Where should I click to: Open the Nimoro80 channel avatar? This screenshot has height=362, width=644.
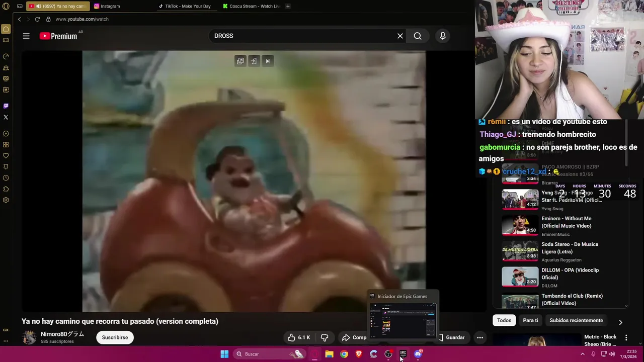[30, 337]
